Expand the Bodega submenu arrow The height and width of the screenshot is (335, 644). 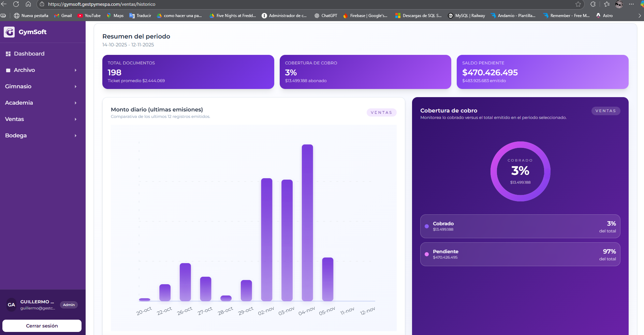click(75, 136)
